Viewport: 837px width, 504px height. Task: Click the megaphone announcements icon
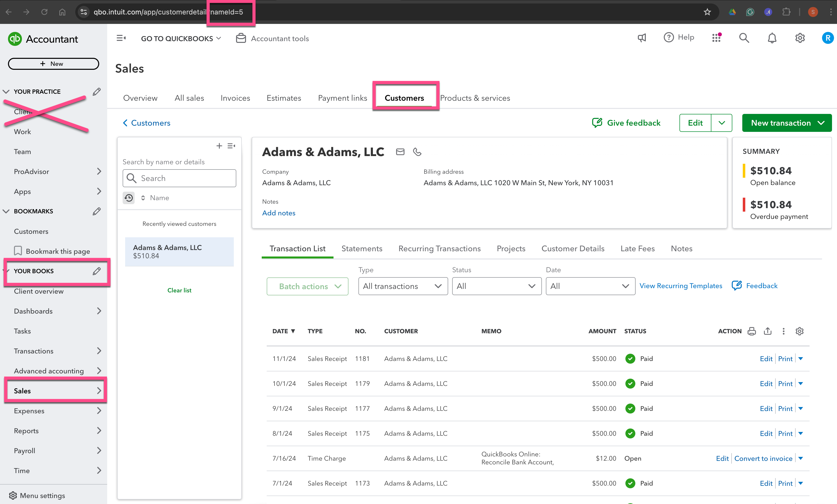pyautogui.click(x=641, y=38)
